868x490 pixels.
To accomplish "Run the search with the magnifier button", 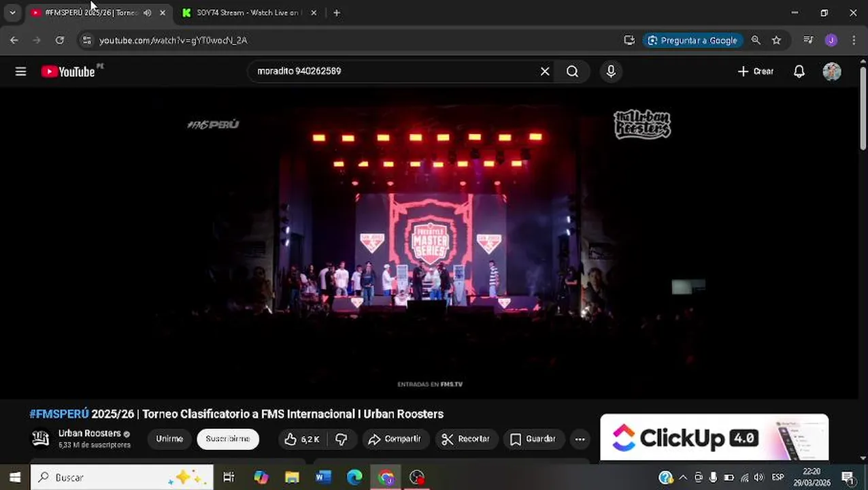I will click(x=572, y=71).
